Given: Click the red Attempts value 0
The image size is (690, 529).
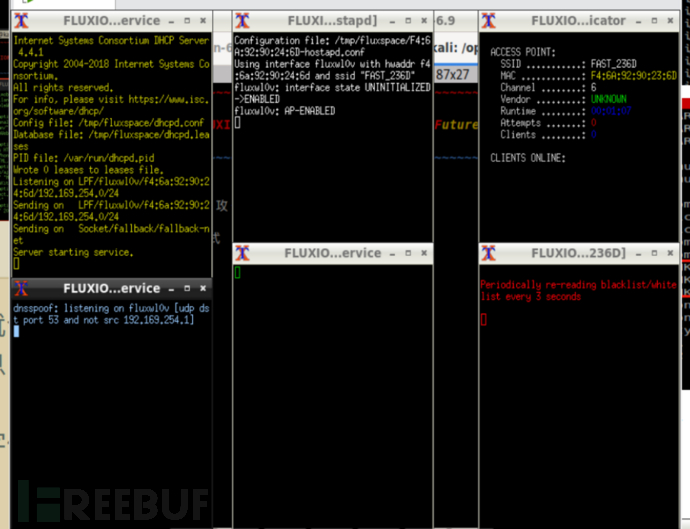Looking at the screenshot, I should click(x=593, y=123).
